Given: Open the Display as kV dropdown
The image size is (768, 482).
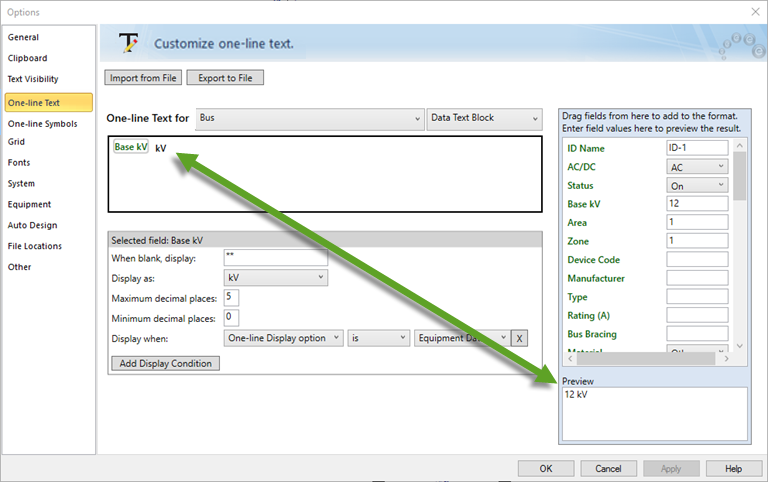Looking at the screenshot, I should [275, 277].
